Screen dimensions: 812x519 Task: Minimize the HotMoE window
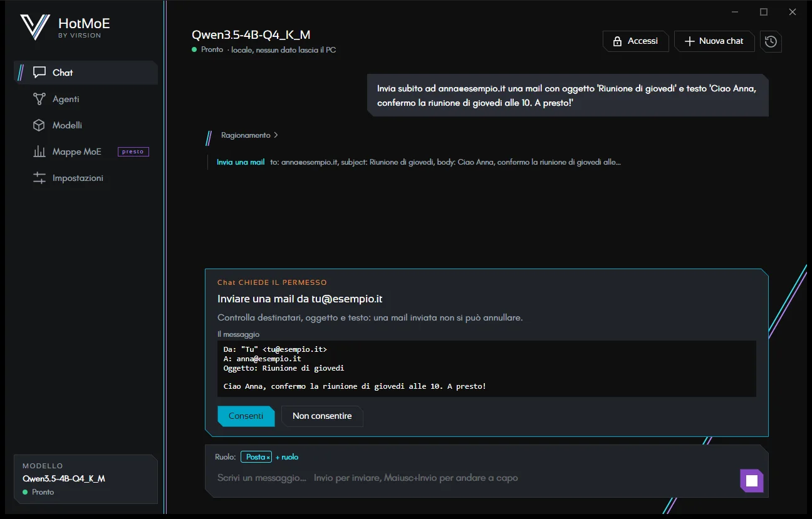(x=735, y=12)
